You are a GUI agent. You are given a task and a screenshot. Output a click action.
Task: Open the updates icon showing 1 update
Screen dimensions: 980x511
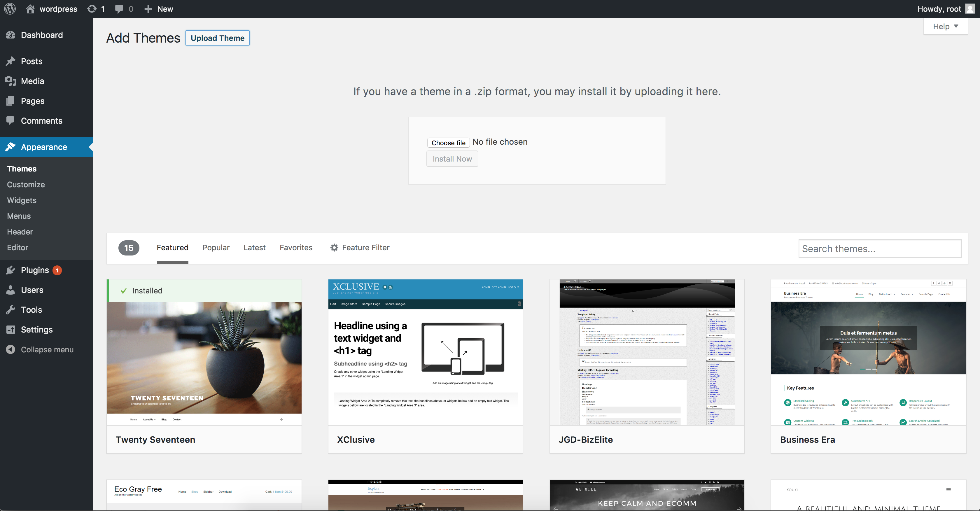tap(95, 8)
